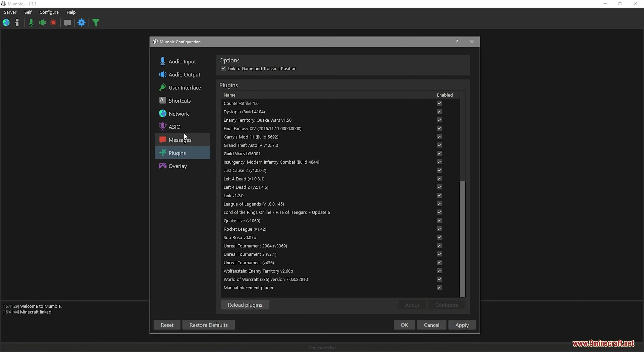Toggle Rocket League (v1.42) checkbox

coord(439,229)
